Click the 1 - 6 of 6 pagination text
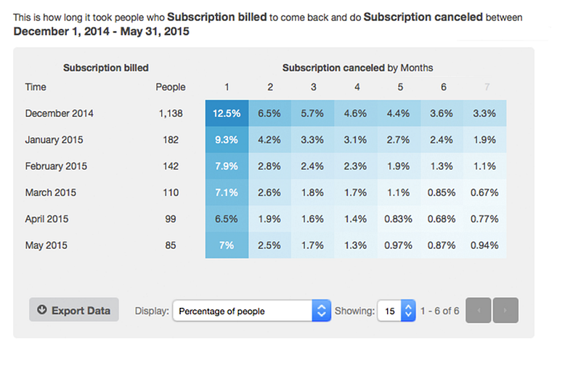581x392 pixels. (441, 311)
